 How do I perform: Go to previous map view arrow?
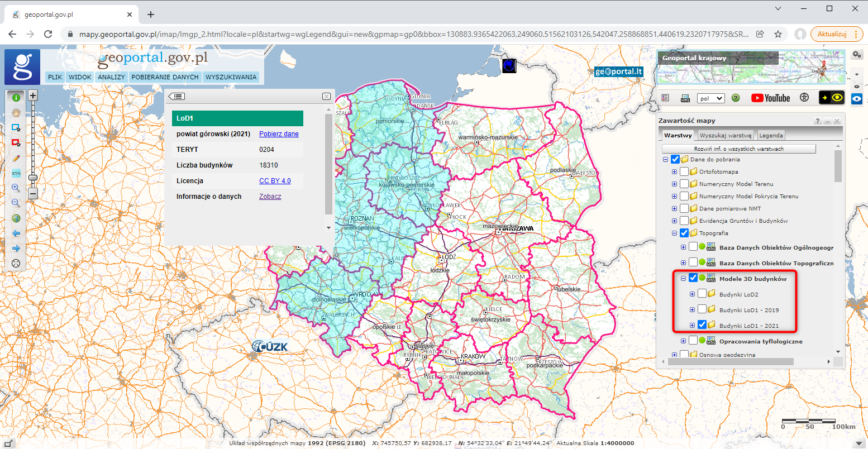[x=16, y=233]
